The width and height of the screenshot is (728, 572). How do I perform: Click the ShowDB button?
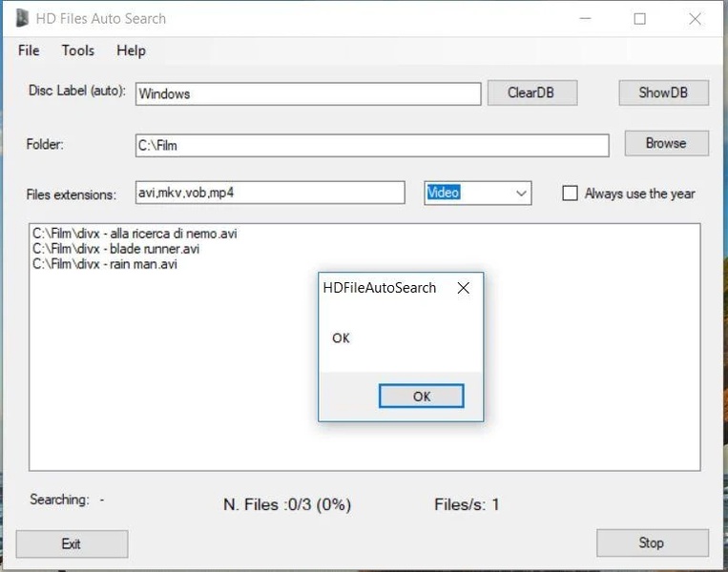tap(663, 92)
